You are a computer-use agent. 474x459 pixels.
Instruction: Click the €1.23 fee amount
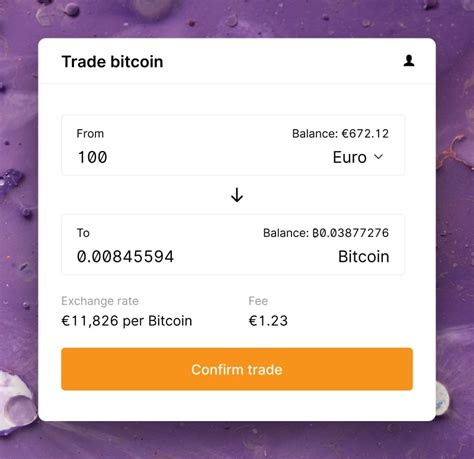point(268,321)
